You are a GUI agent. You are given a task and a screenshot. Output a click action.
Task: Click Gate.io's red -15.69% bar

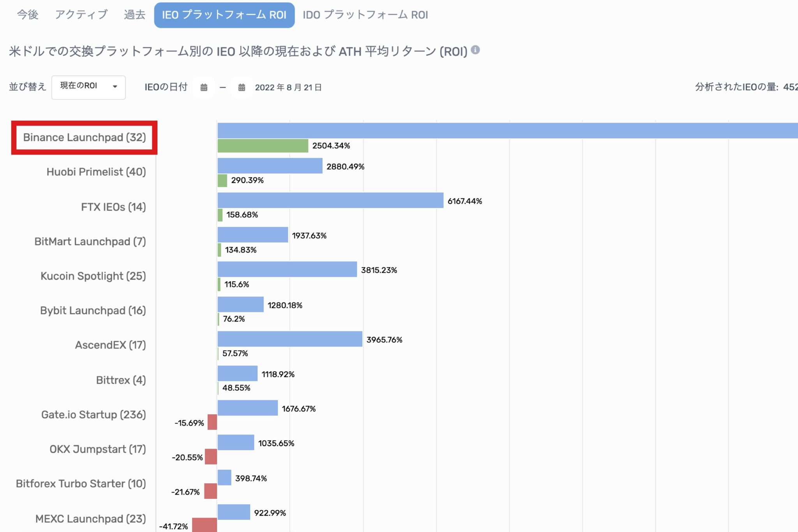tap(212, 422)
